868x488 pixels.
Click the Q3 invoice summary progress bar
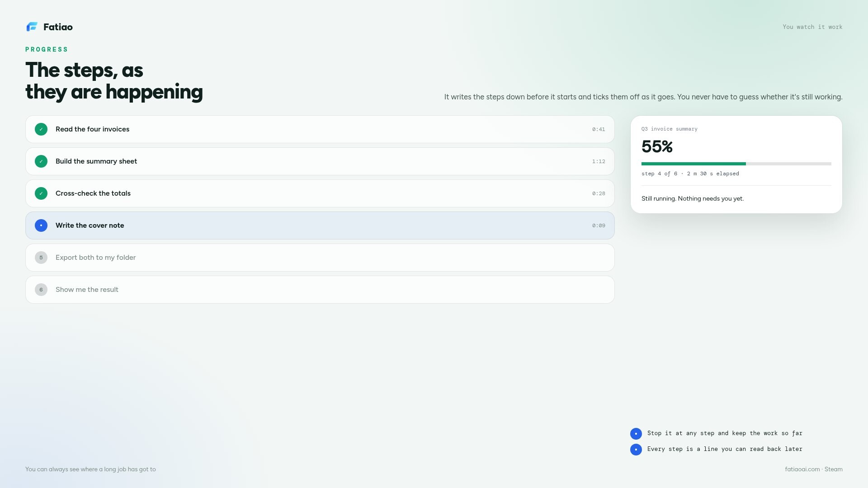(x=736, y=164)
